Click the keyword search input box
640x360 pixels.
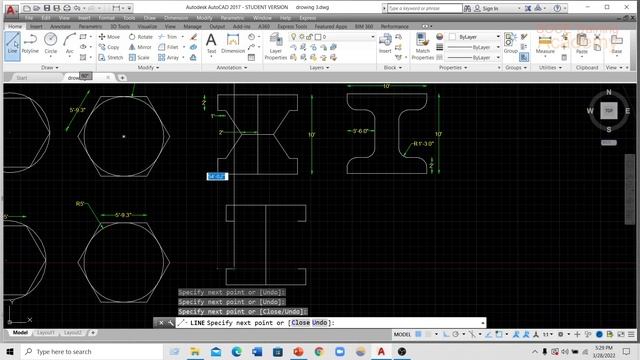pyautogui.click(x=424, y=8)
